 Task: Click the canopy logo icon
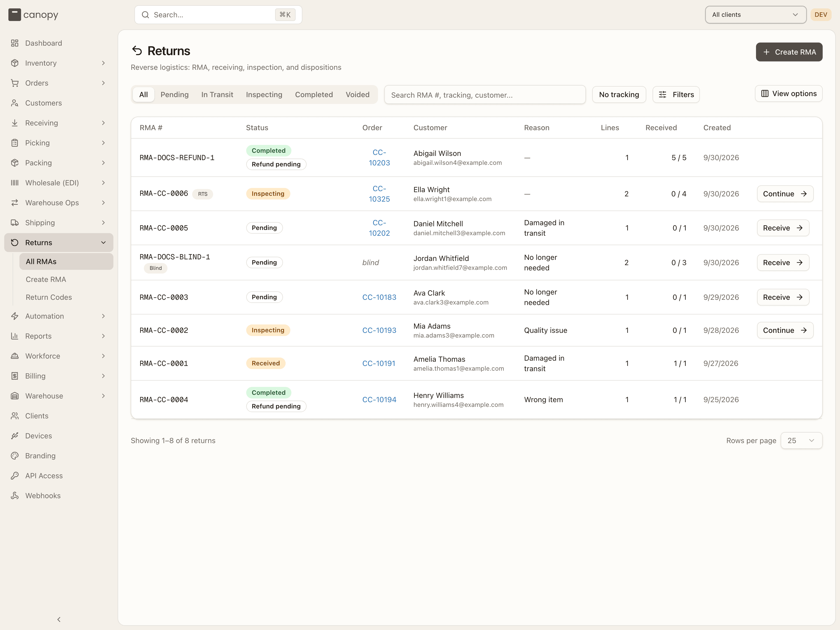point(14,15)
